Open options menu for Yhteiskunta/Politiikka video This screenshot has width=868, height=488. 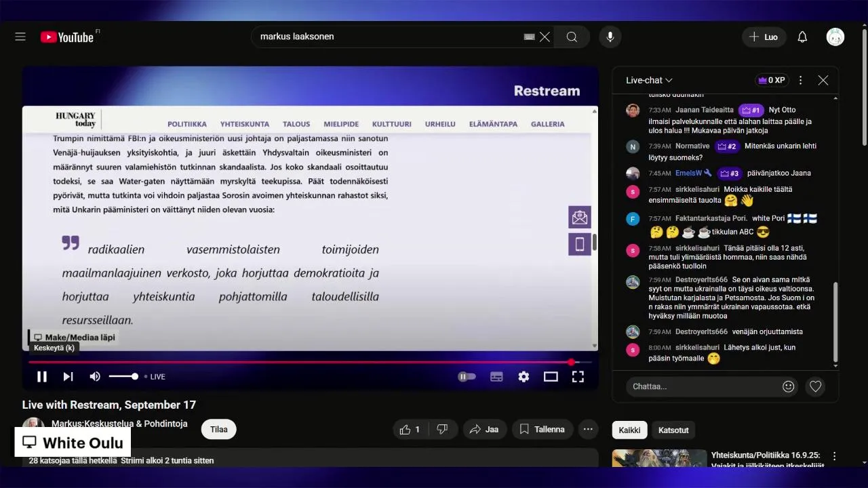(835, 456)
